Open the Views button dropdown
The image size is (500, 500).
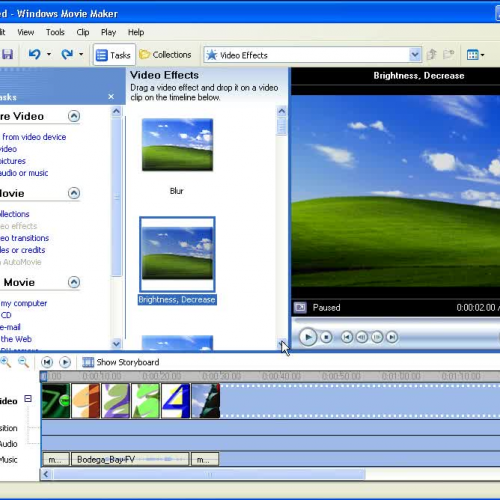(x=475, y=55)
